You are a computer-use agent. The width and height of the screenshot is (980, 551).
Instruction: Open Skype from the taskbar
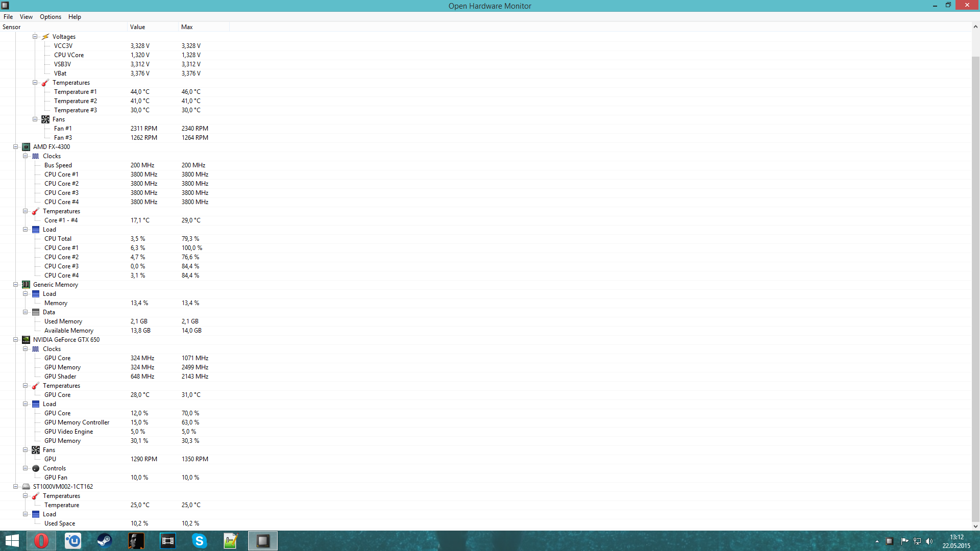pyautogui.click(x=199, y=541)
